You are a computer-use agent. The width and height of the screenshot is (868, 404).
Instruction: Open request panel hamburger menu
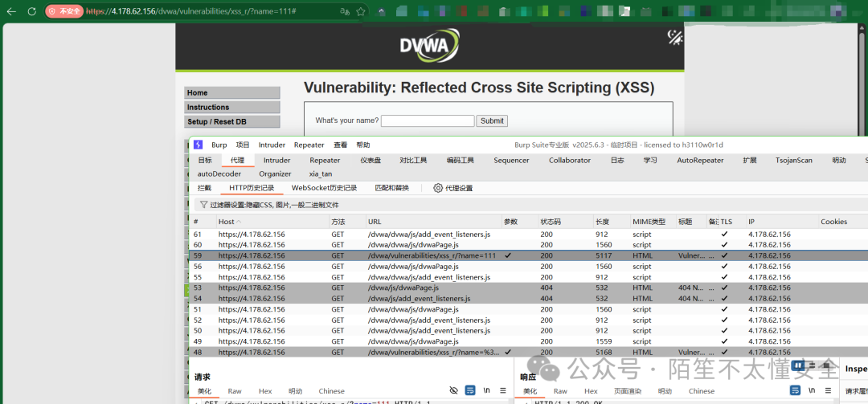point(502,390)
